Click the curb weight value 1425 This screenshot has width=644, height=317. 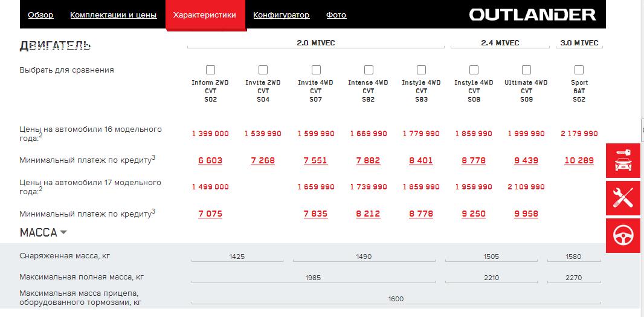click(x=237, y=256)
